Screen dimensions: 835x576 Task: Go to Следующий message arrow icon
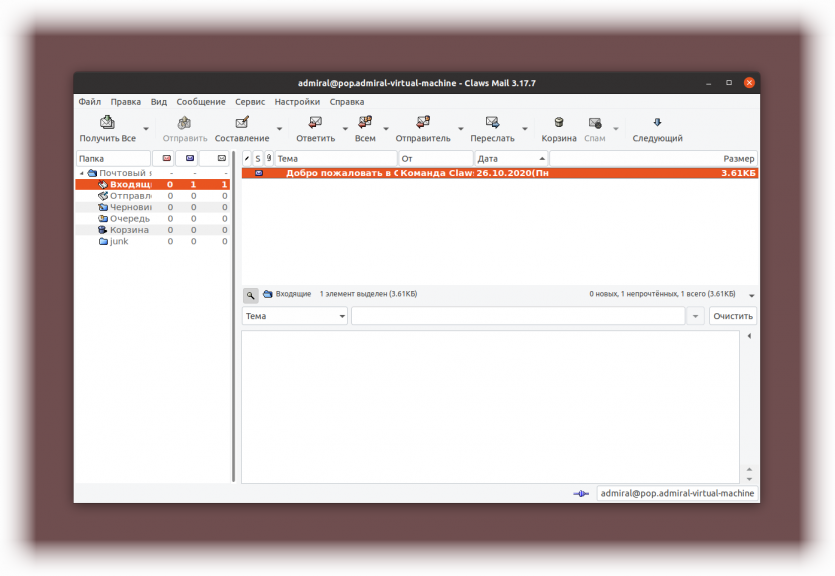[657, 122]
